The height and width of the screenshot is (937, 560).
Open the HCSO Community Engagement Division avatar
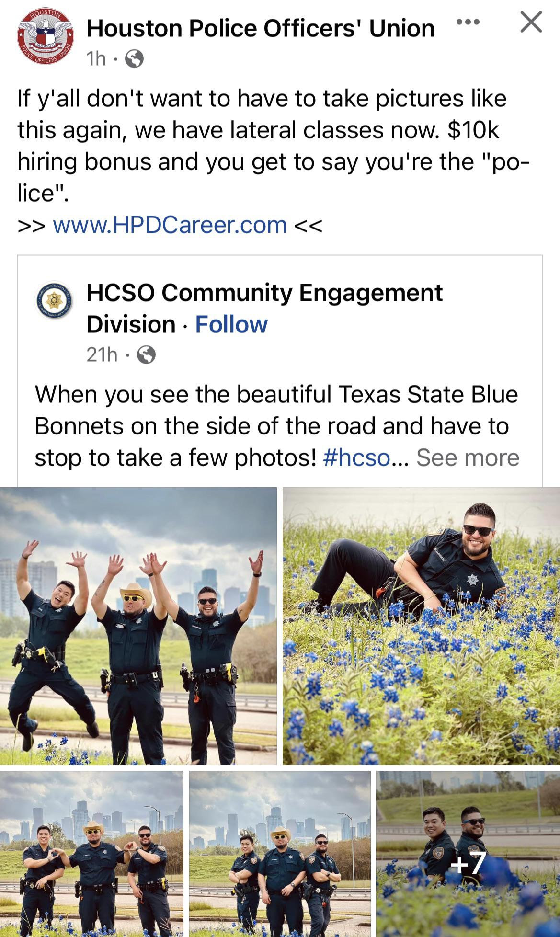55,301
